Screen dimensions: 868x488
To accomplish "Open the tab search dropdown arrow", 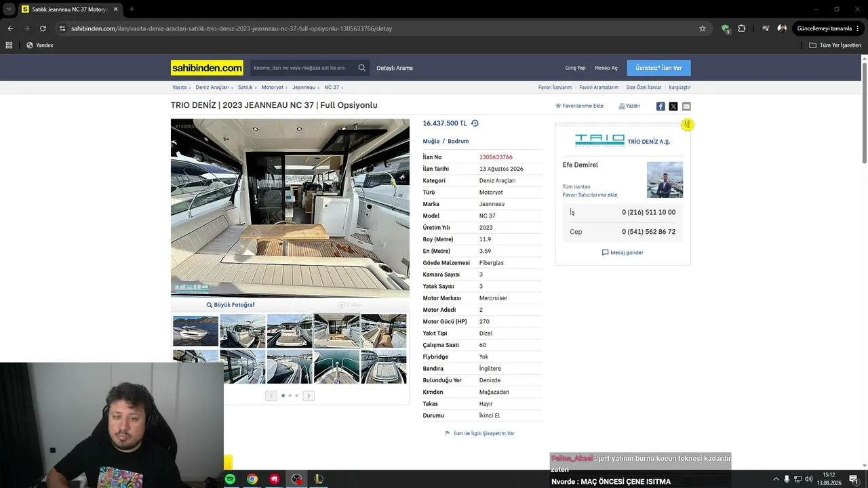I will (x=9, y=9).
